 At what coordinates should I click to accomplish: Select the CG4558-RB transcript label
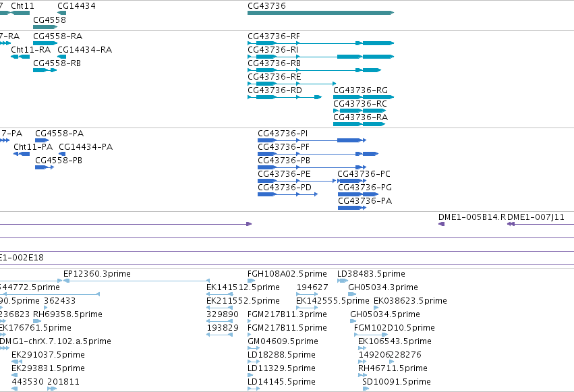tap(57, 63)
